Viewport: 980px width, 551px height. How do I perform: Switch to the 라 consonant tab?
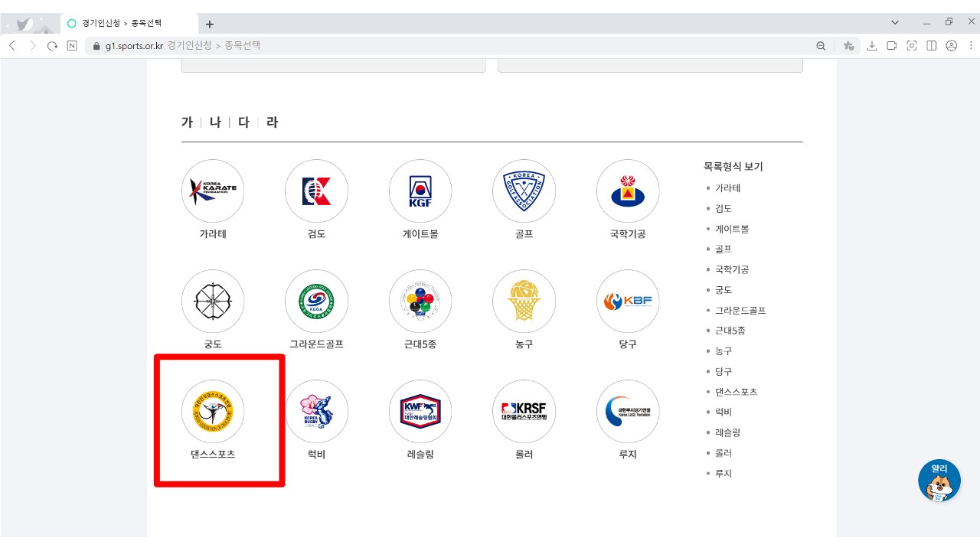[x=272, y=122]
